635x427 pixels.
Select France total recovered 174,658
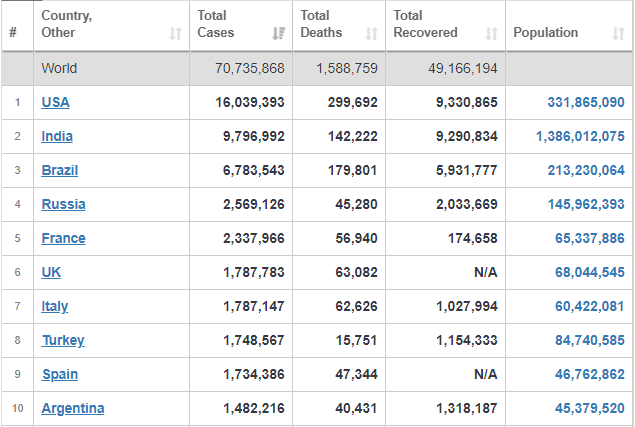click(x=472, y=238)
